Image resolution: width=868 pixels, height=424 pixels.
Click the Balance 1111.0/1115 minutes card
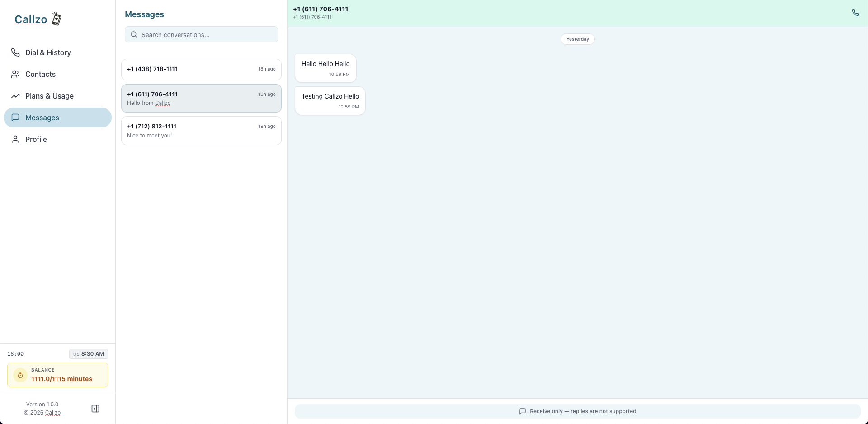(x=57, y=375)
